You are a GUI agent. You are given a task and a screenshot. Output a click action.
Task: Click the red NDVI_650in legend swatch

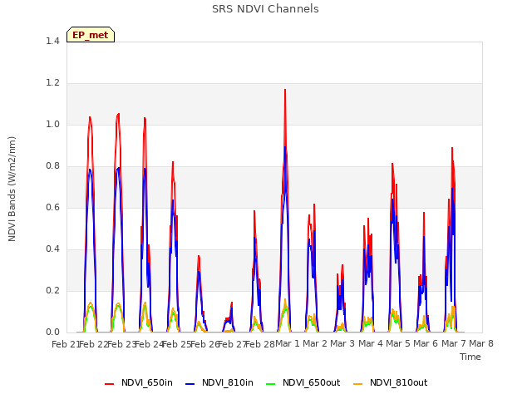(109, 384)
